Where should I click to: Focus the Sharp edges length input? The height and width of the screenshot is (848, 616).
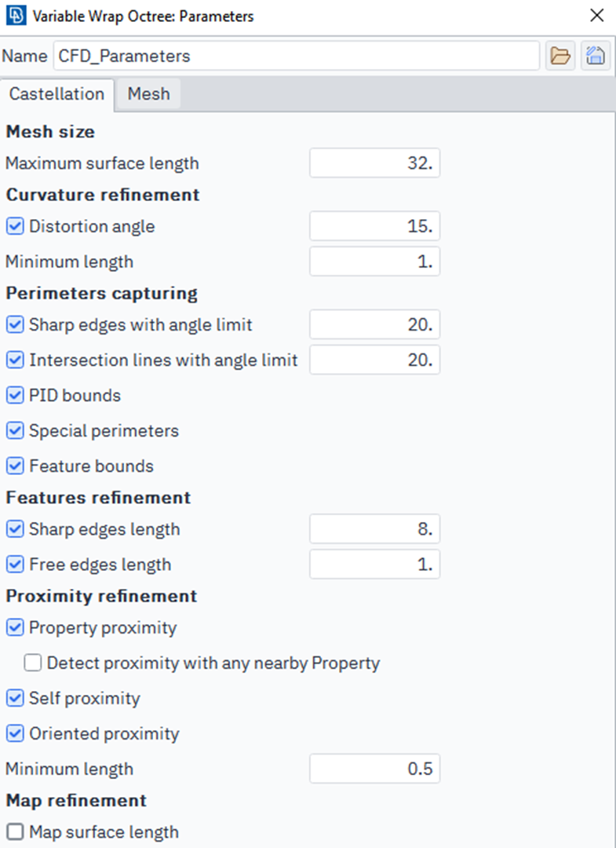tap(374, 529)
